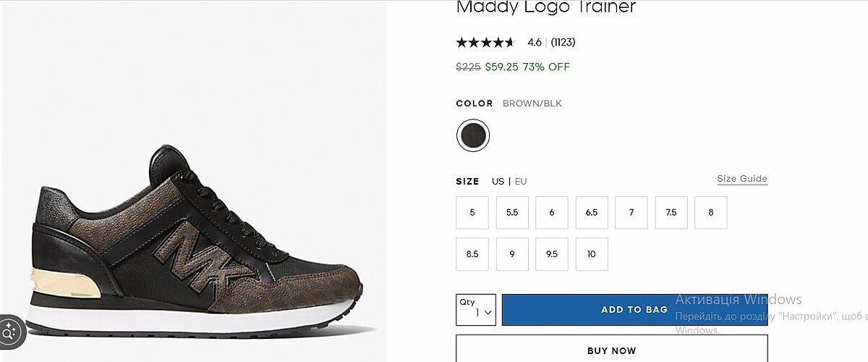Open the 4.6 star rating reviews
Image resolution: width=868 pixels, height=362 pixels.
[x=515, y=42]
